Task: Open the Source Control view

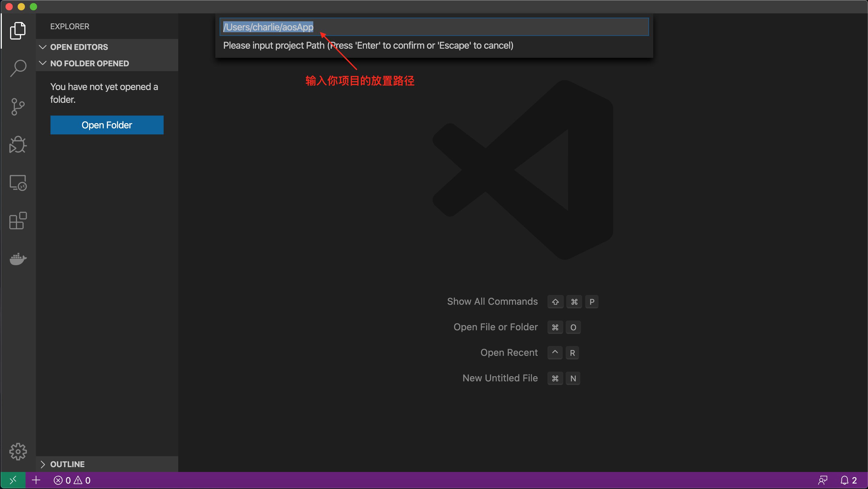Action: [18, 106]
